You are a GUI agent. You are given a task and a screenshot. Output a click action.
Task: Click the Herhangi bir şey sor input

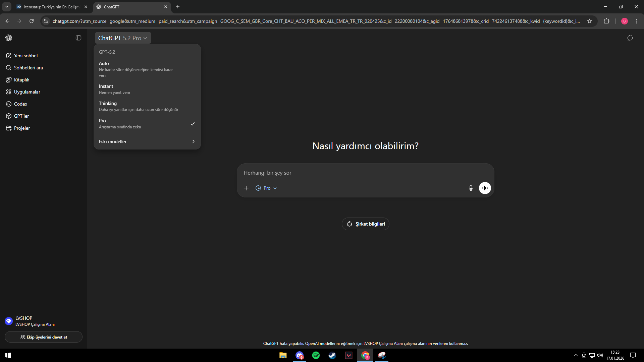point(365,173)
